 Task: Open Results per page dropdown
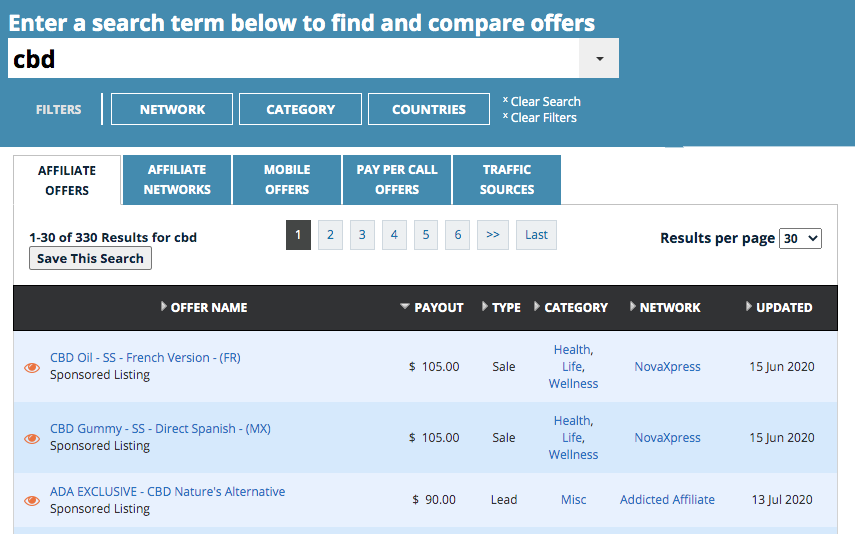click(x=800, y=238)
